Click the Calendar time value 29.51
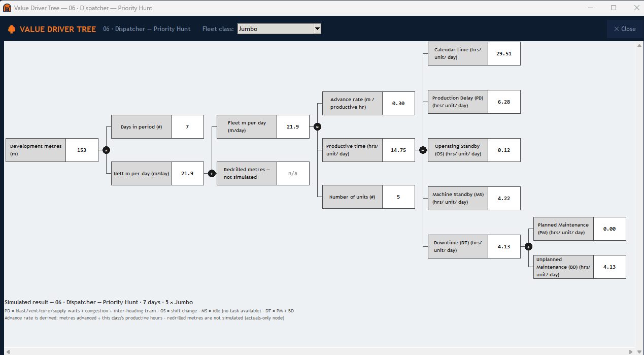The image size is (644, 355). click(x=504, y=53)
